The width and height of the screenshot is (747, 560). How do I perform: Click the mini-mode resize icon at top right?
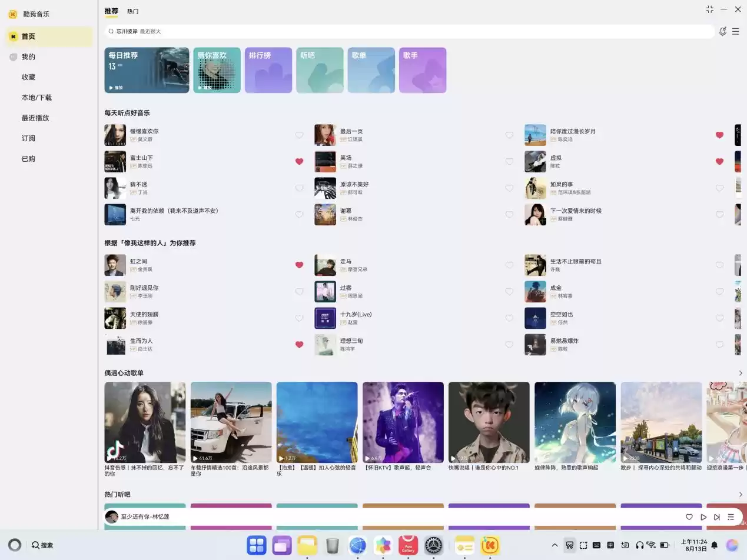[x=709, y=9]
